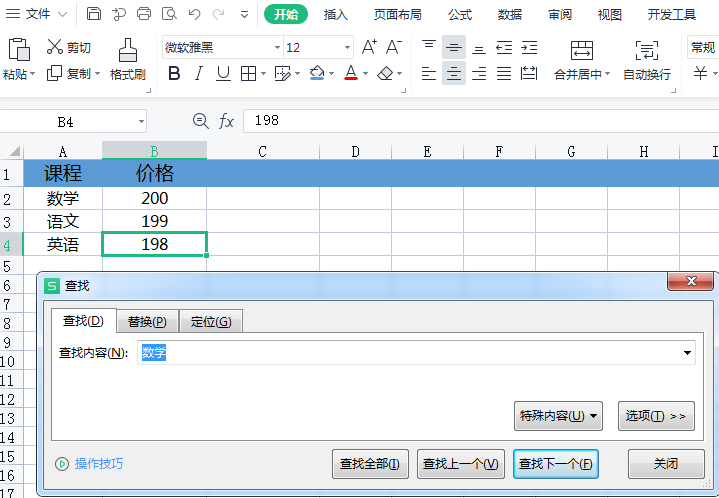Screen dimensions: 719x498
Task: Click the formula bar showing 198
Action: click(x=481, y=121)
